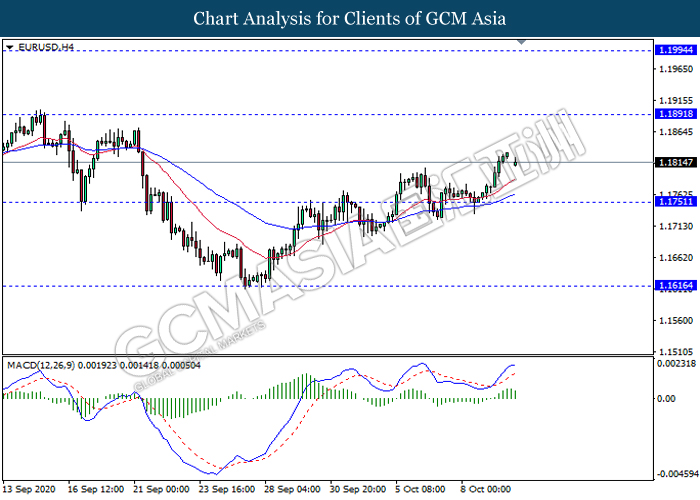700x500 pixels.
Task: Select the 16 Sep 12:00 time label
Action: pos(96,489)
